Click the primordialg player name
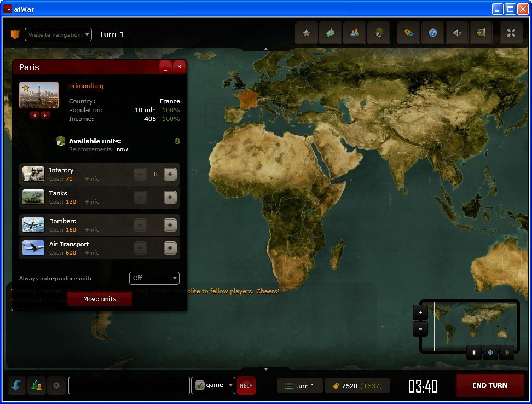The image size is (532, 404). tap(86, 86)
